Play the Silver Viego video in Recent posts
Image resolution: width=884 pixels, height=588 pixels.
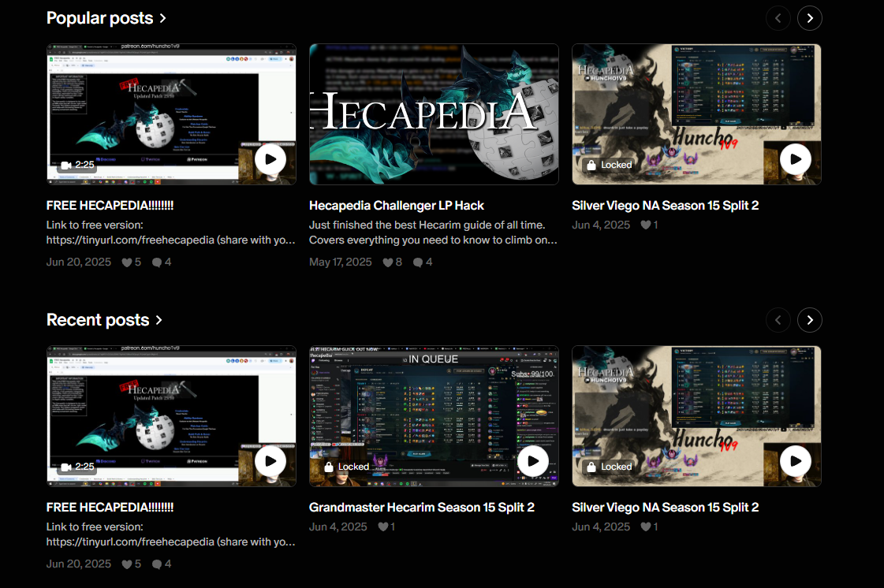point(796,461)
